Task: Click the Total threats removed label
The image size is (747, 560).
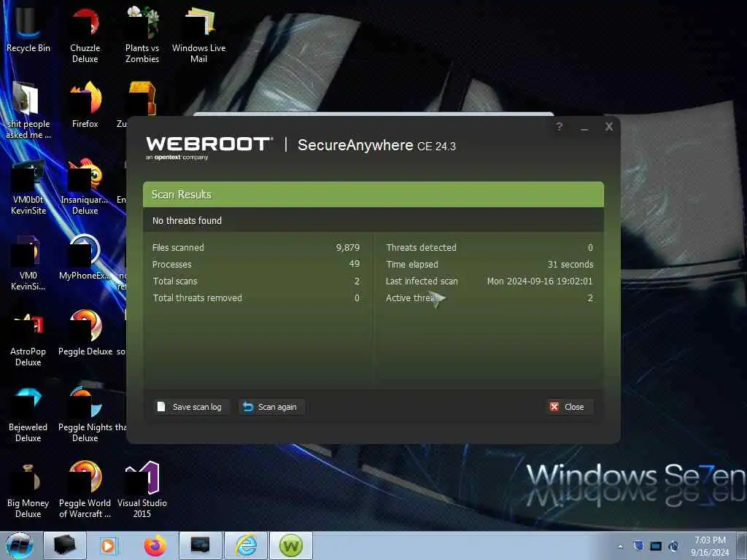Action: (197, 298)
